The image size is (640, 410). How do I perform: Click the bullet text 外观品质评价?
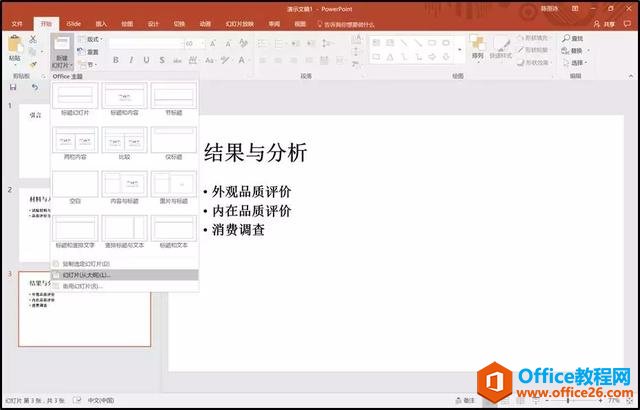(251, 191)
